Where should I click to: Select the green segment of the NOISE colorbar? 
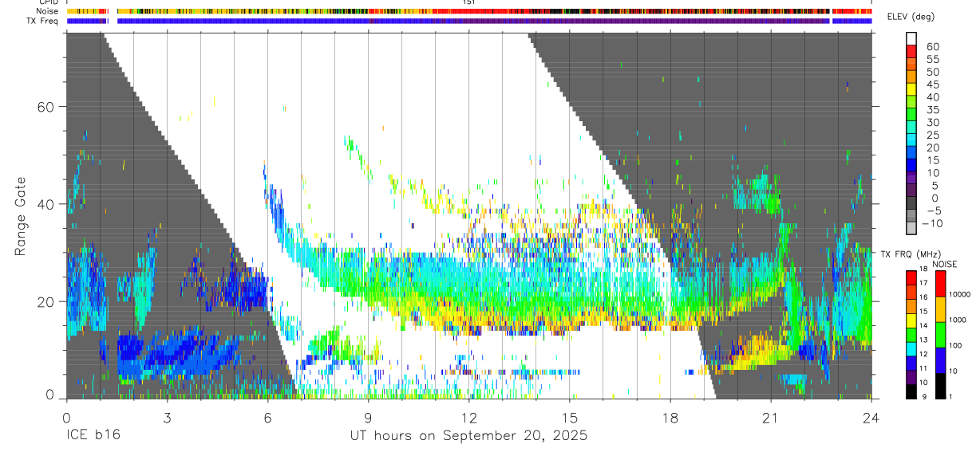point(940,334)
